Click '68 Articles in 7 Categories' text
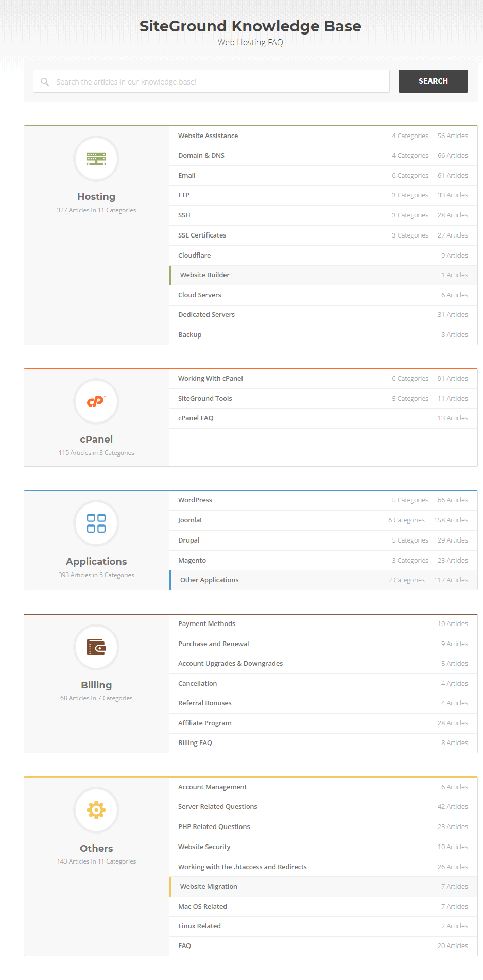This screenshot has height=980, width=483. [96, 698]
